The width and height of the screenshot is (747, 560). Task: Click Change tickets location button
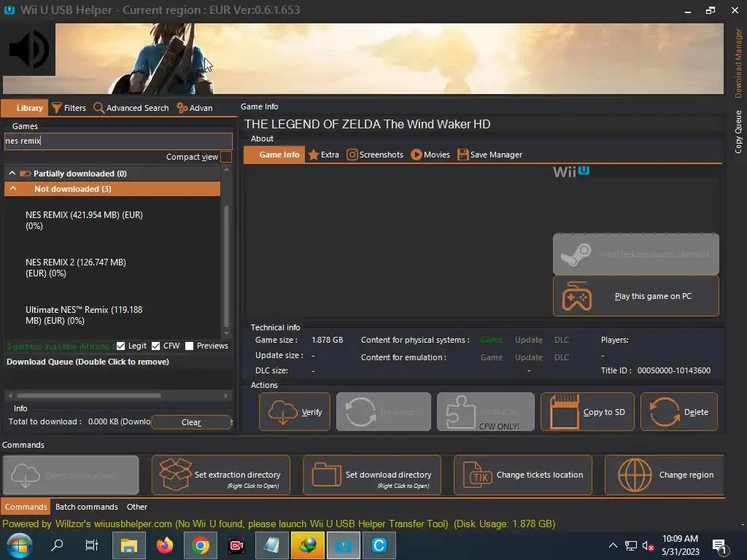pyautogui.click(x=522, y=475)
